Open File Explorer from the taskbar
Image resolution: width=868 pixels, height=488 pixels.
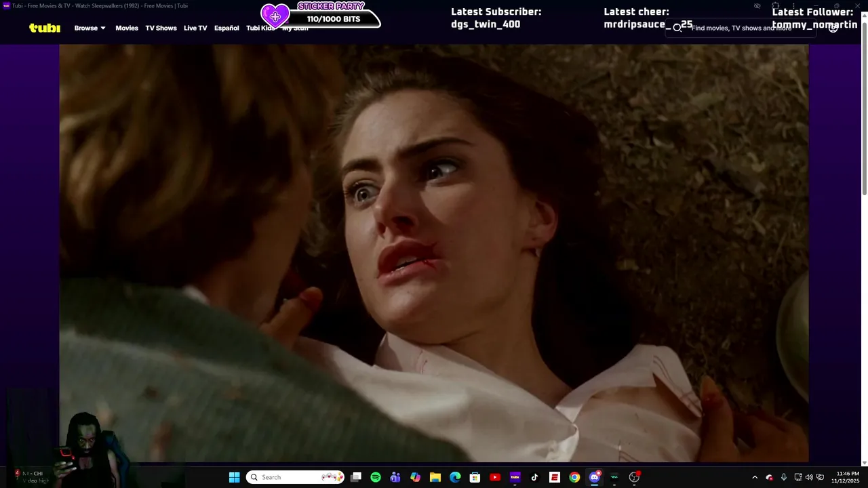click(435, 477)
